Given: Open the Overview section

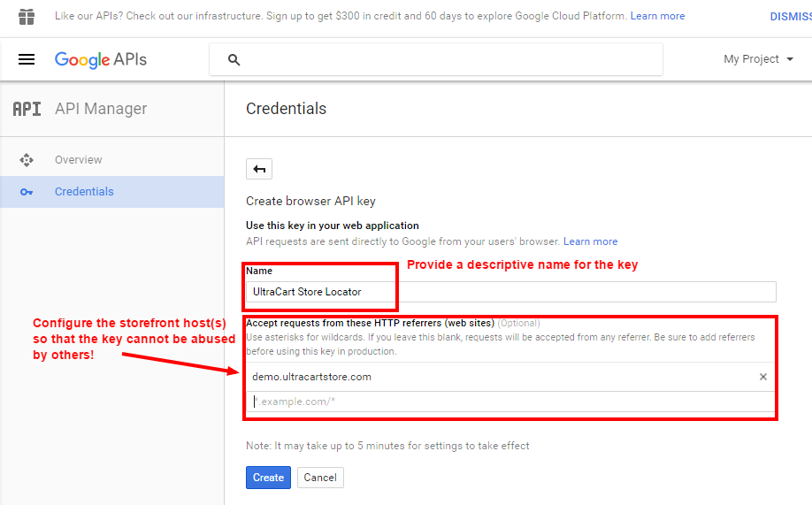Looking at the screenshot, I should 111,160.
